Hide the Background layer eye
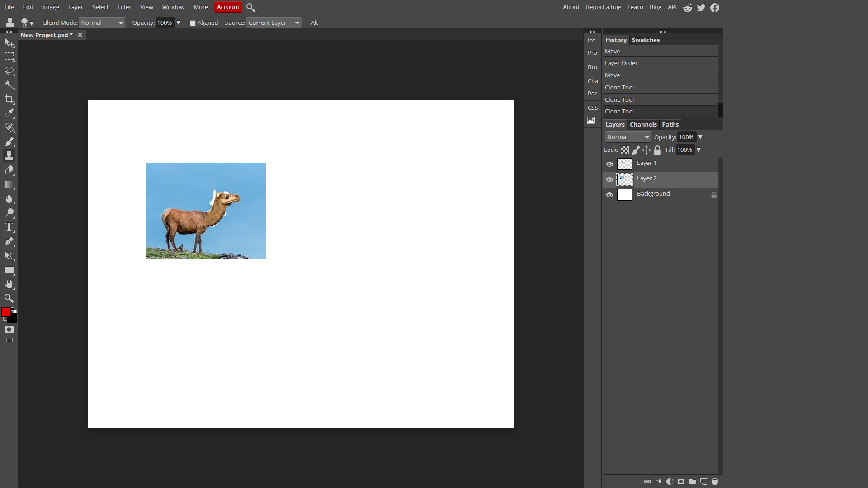 click(609, 195)
